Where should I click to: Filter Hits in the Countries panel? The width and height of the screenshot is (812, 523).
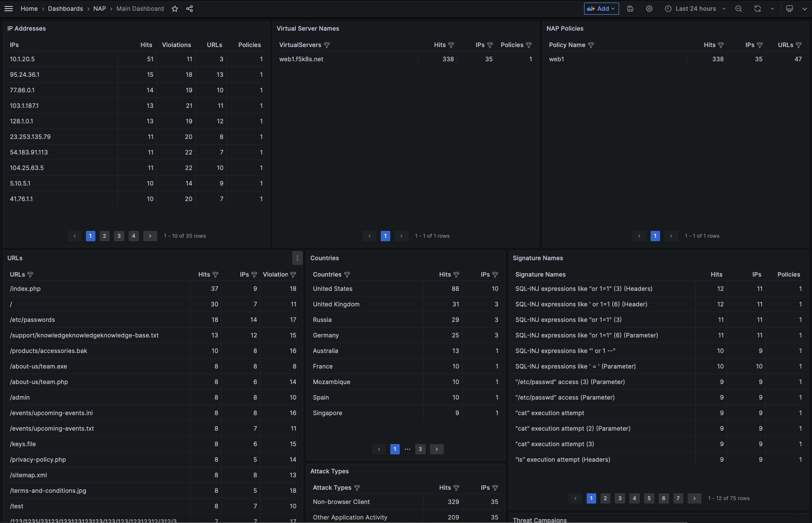click(x=456, y=274)
